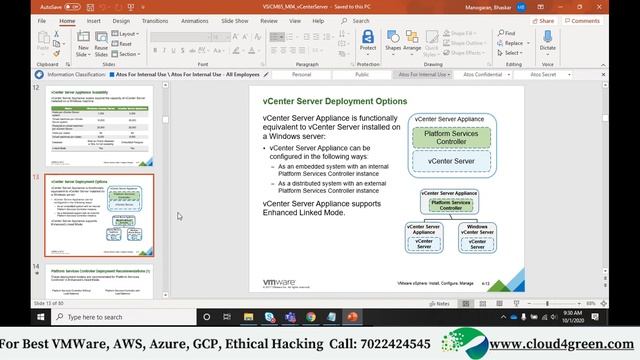Click the Windows taskbar search box

pos(124,317)
